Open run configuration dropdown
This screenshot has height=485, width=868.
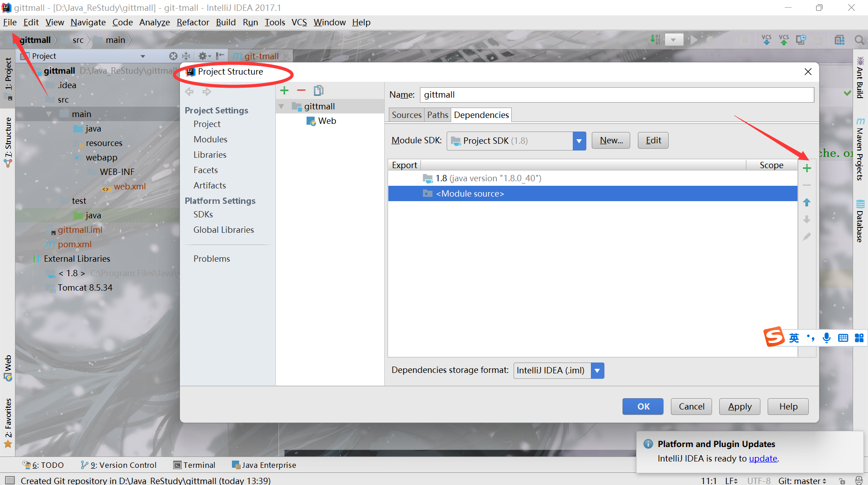674,40
